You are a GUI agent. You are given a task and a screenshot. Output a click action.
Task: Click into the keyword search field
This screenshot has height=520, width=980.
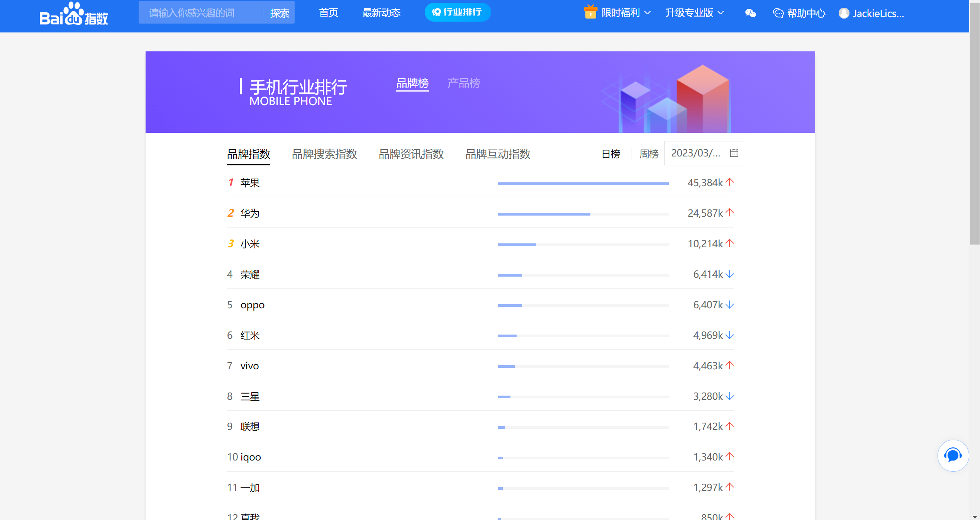(x=200, y=13)
